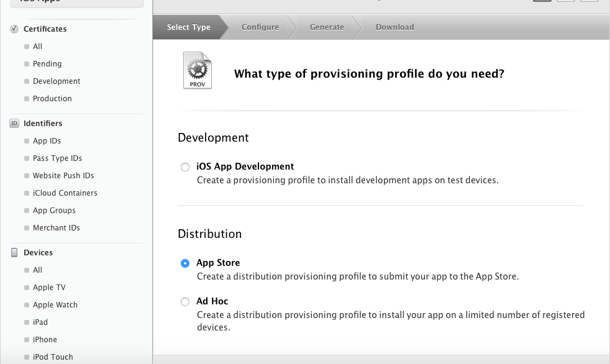Click the 'submit your app to the App Store' description
The height and width of the screenshot is (364, 610).
point(358,276)
